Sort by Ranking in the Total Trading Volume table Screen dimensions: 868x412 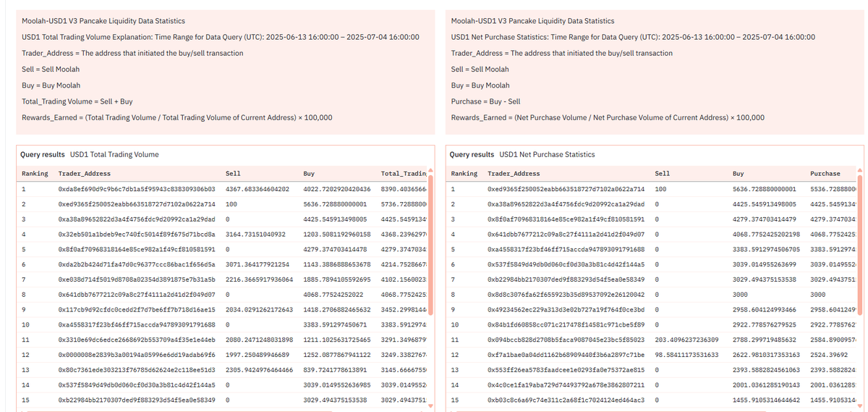click(x=35, y=174)
